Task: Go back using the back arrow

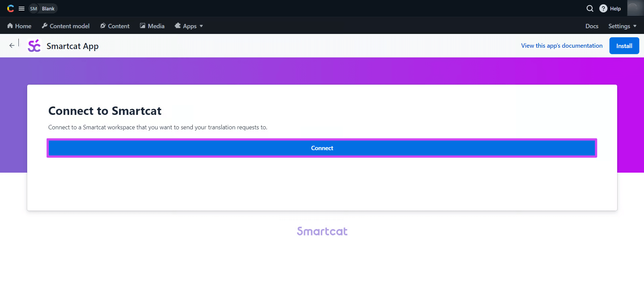Action: click(x=12, y=45)
